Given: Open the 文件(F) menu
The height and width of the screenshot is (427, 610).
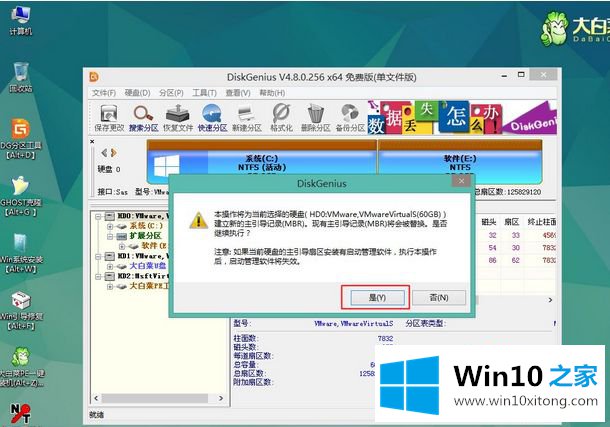Looking at the screenshot, I should click(x=104, y=93).
